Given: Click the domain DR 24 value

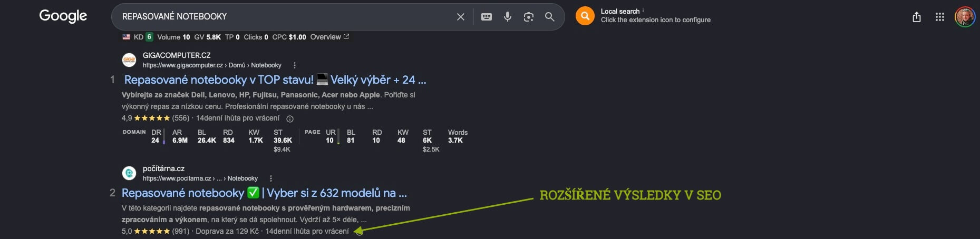Looking at the screenshot, I should click(x=155, y=141).
